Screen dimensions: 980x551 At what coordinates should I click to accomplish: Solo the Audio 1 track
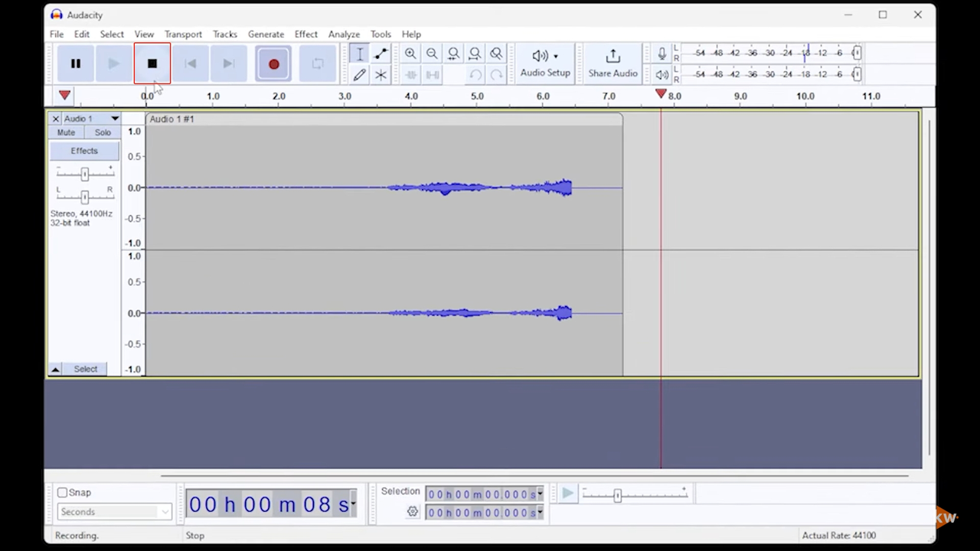[103, 132]
